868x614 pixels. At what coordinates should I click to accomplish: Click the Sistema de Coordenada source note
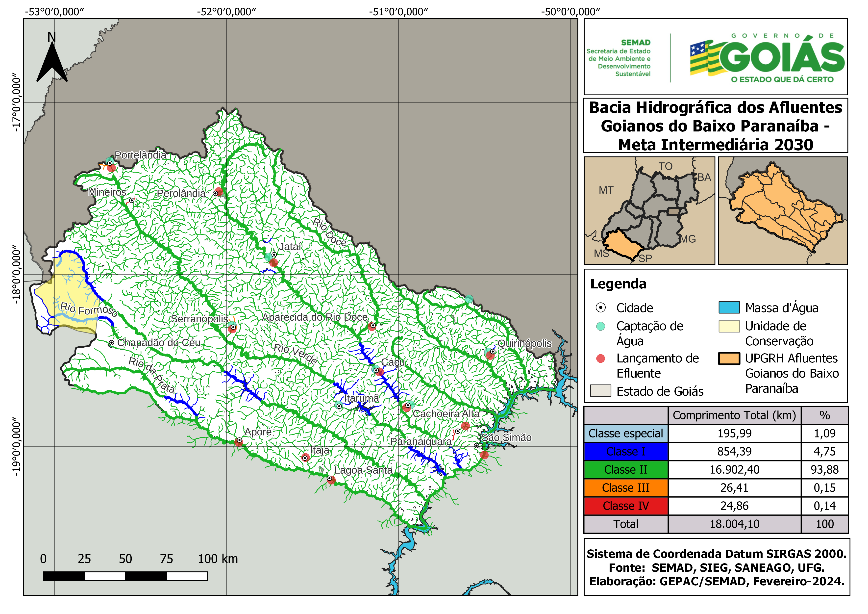(x=717, y=567)
